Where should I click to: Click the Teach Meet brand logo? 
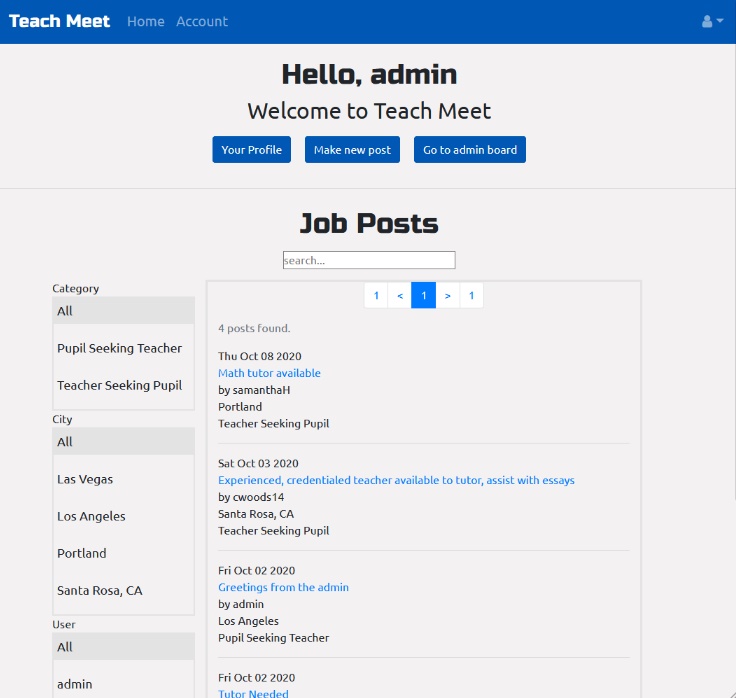(x=60, y=21)
